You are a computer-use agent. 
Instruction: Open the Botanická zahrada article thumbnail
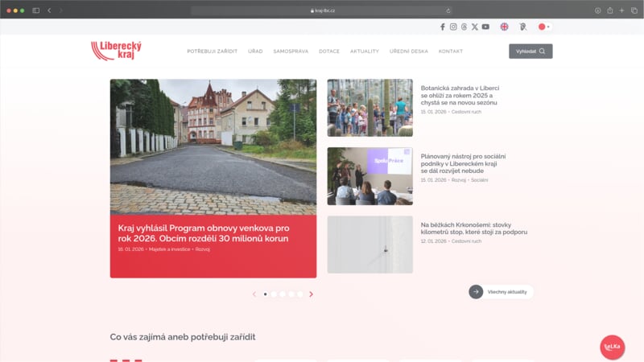(x=369, y=108)
